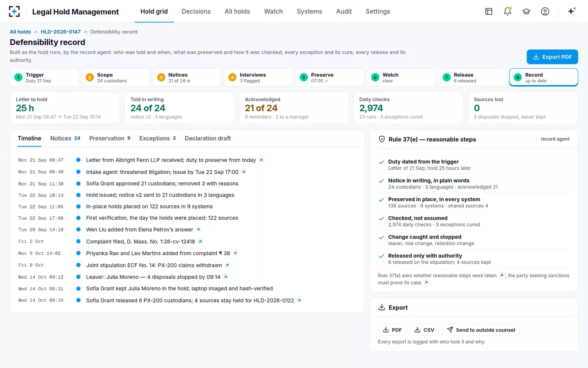Open the Settings tab

pyautogui.click(x=378, y=11)
